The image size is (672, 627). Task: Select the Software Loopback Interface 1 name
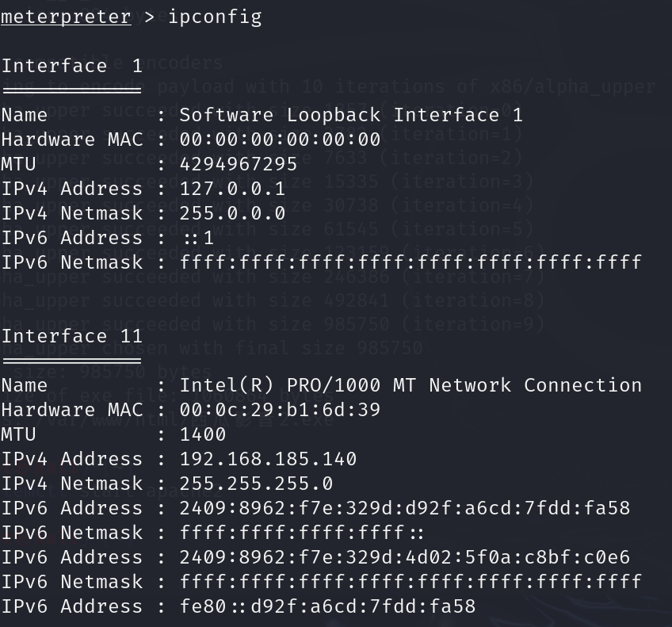(x=351, y=115)
